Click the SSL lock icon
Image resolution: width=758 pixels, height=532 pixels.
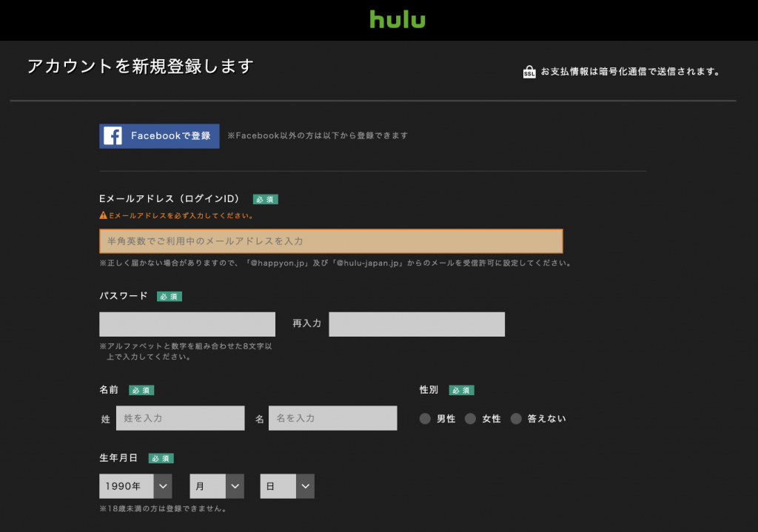tap(529, 72)
